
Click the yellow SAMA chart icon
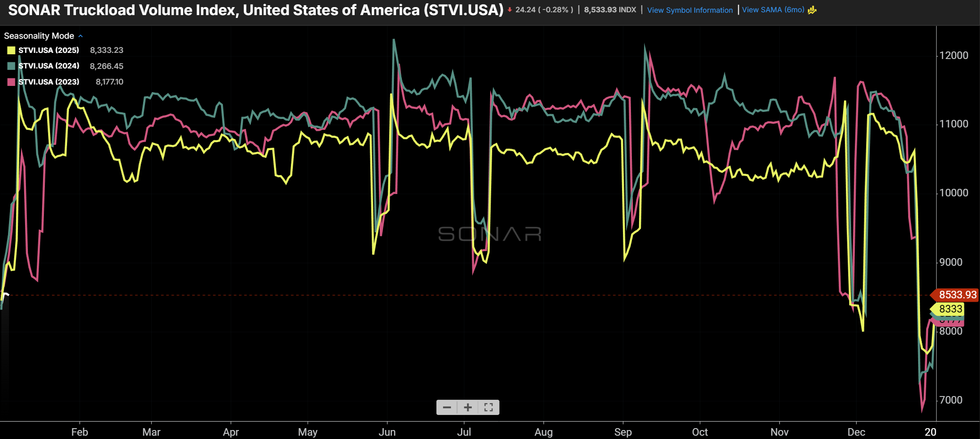(x=812, y=10)
